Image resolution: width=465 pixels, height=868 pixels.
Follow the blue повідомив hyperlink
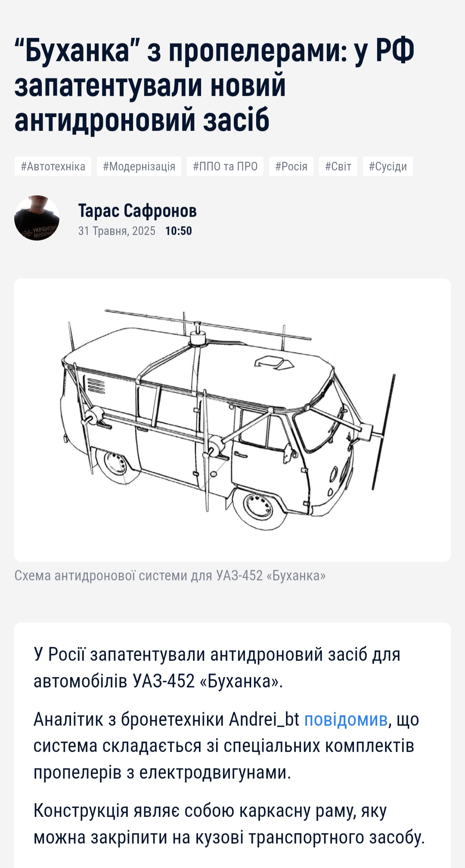click(346, 719)
